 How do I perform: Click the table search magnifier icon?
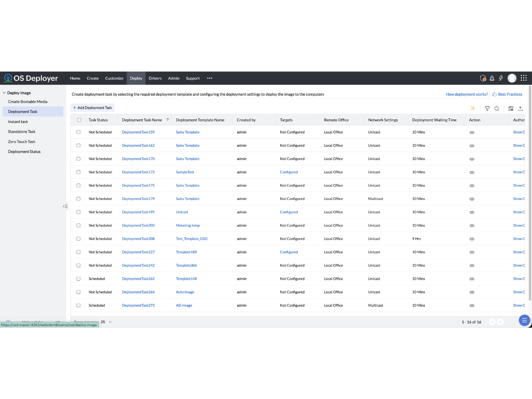tap(497, 108)
